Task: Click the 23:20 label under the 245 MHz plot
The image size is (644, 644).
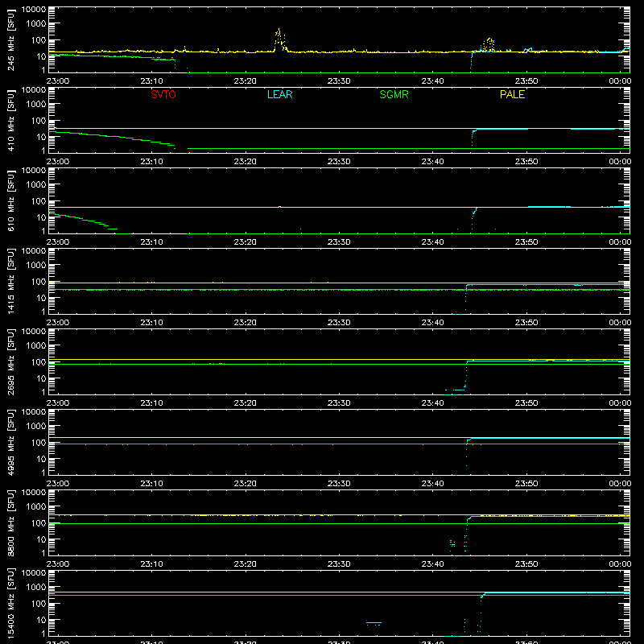Action: pyautogui.click(x=246, y=81)
